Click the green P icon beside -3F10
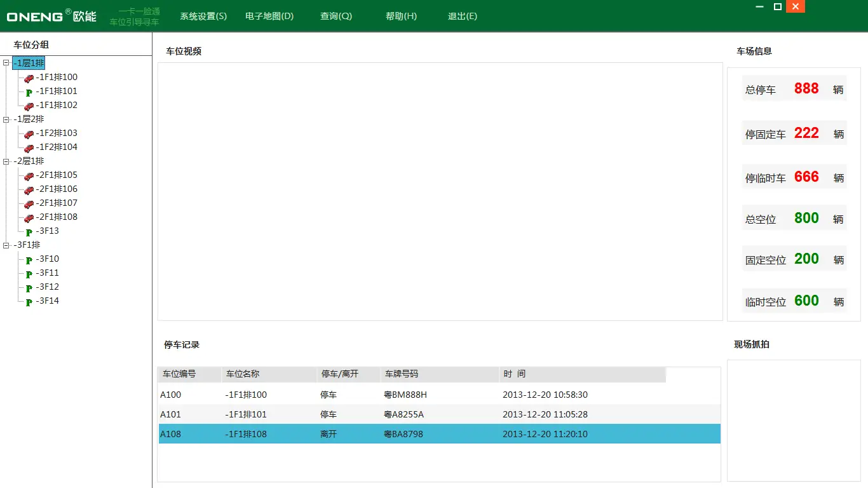 point(29,260)
